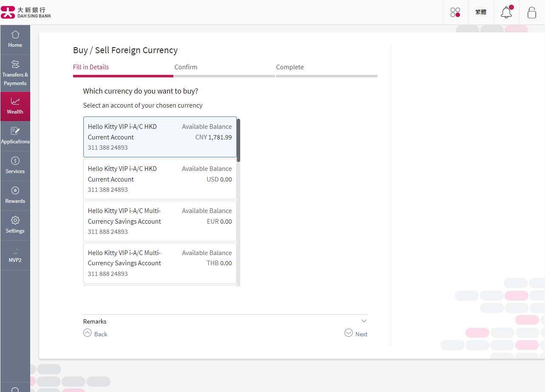The height and width of the screenshot is (392, 545).
Task: Open MVP2 in the sidebar
Action: tap(15, 255)
